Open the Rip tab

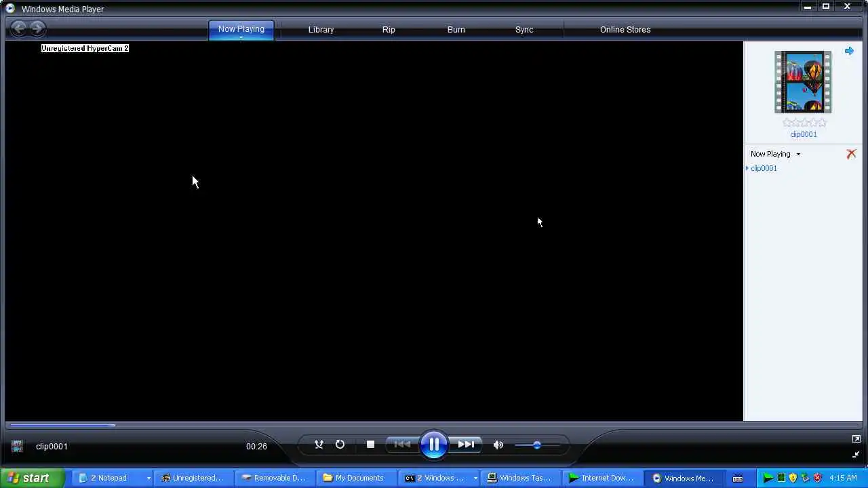tap(389, 30)
